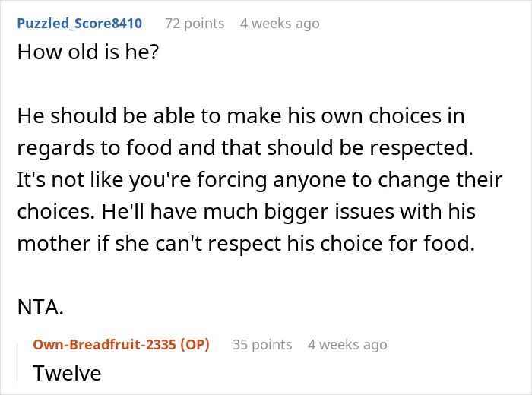
Task: Click the word 'forcing' in the comment
Action: point(232,180)
